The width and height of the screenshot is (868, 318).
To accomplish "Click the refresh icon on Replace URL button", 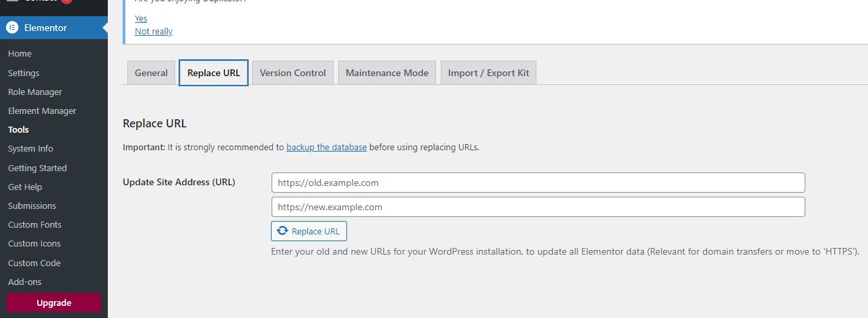I will tap(283, 231).
